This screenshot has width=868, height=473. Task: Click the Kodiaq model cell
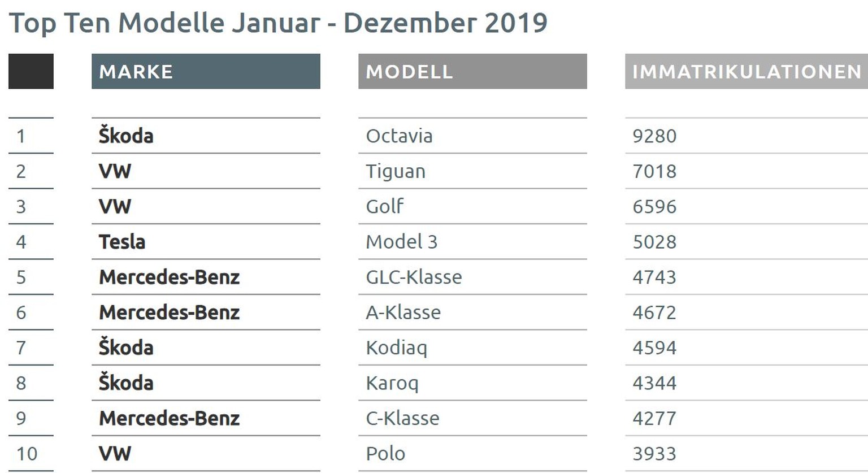click(396, 348)
